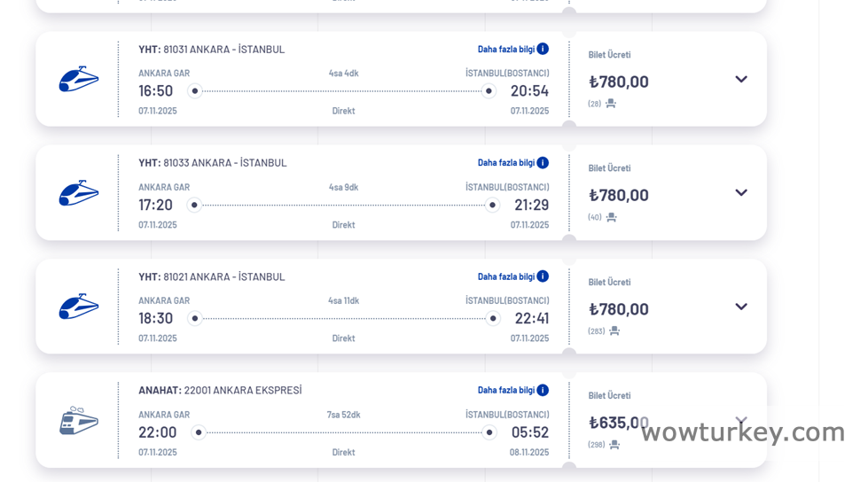Open 'Daha fazla bilgi' for YHT 81021

click(x=506, y=276)
